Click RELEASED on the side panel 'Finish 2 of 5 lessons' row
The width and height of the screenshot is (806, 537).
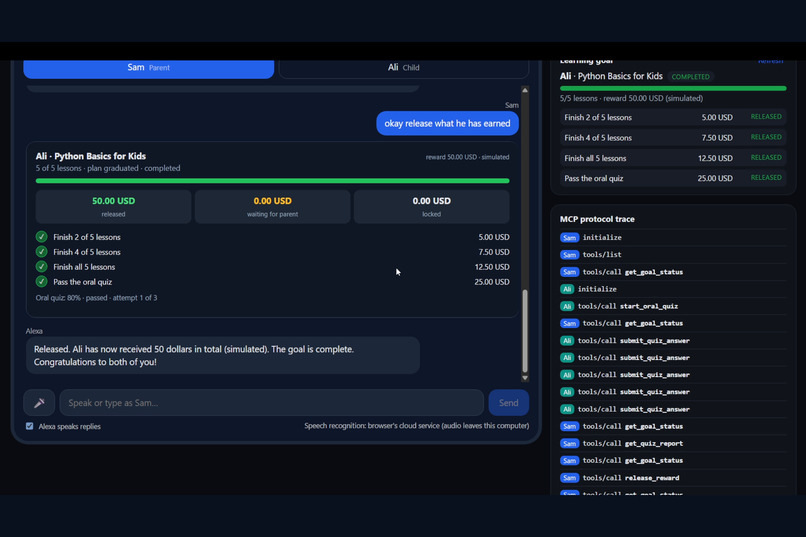[766, 117]
